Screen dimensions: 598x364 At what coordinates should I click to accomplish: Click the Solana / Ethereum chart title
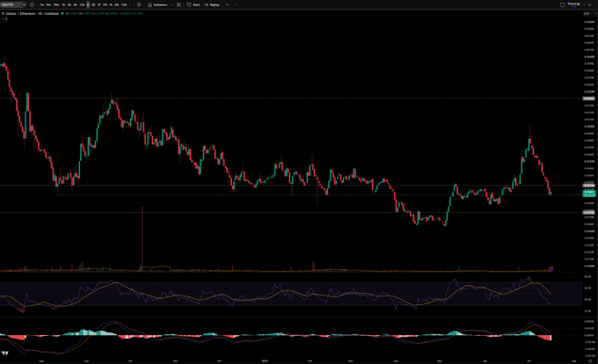pyautogui.click(x=32, y=13)
